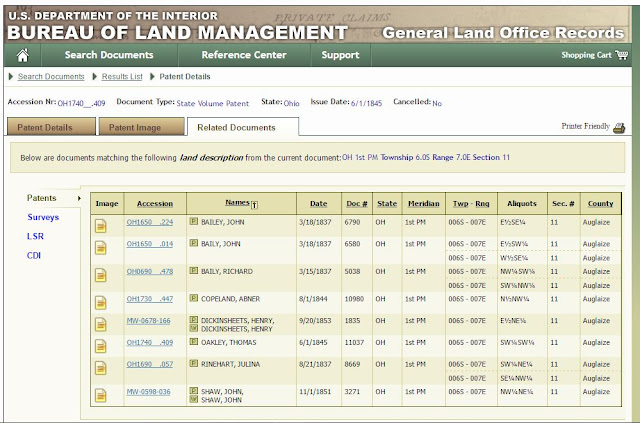Click aliquot N½NW¼ cell
This screenshot has height=423, width=640.
pyautogui.click(x=515, y=299)
